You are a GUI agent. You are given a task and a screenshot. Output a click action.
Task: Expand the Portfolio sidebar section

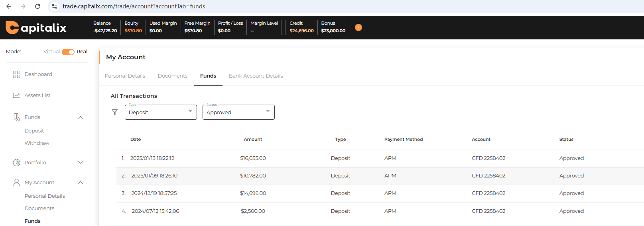pyautogui.click(x=81, y=162)
